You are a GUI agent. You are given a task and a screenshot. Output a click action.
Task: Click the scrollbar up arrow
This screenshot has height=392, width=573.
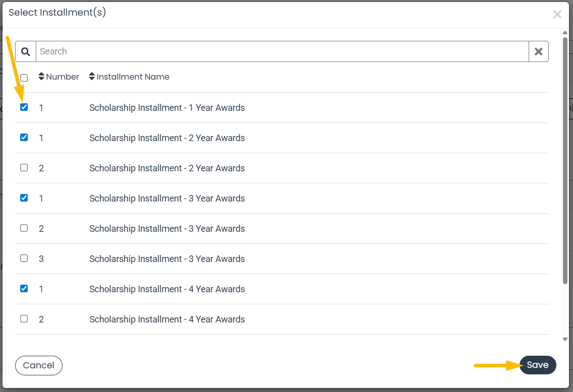point(565,33)
